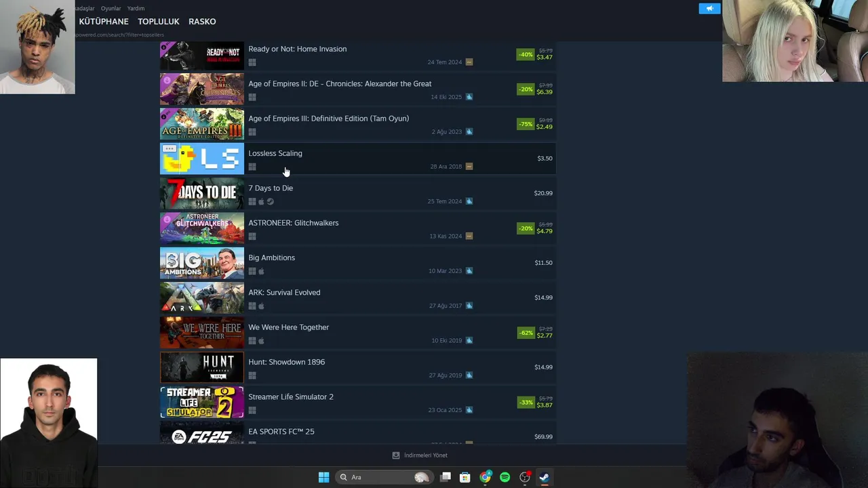This screenshot has width=868, height=488.
Task: Click the release date 10 Eki 2019
Action: coord(447,341)
